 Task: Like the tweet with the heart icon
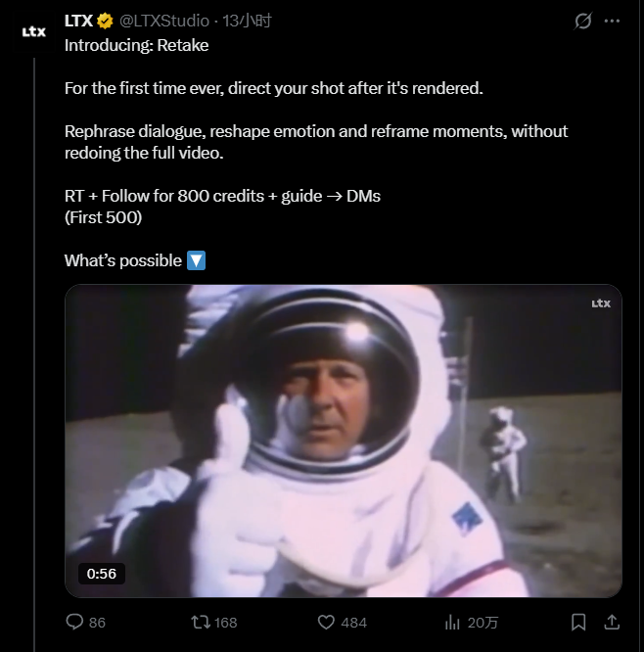pyautogui.click(x=327, y=622)
